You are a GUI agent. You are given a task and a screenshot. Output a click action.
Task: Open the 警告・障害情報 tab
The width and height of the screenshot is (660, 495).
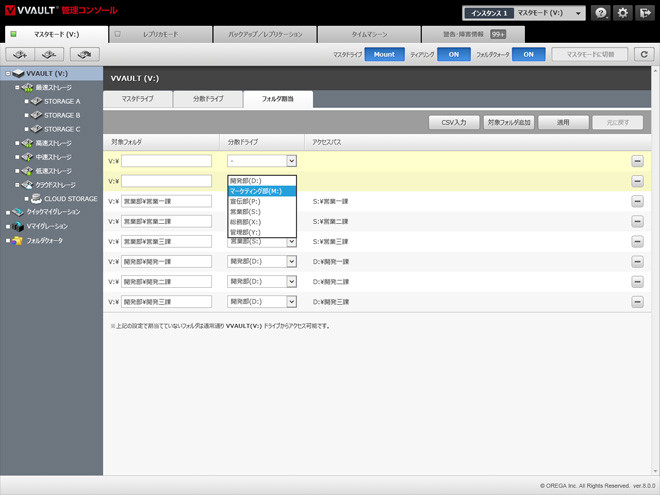(x=474, y=35)
